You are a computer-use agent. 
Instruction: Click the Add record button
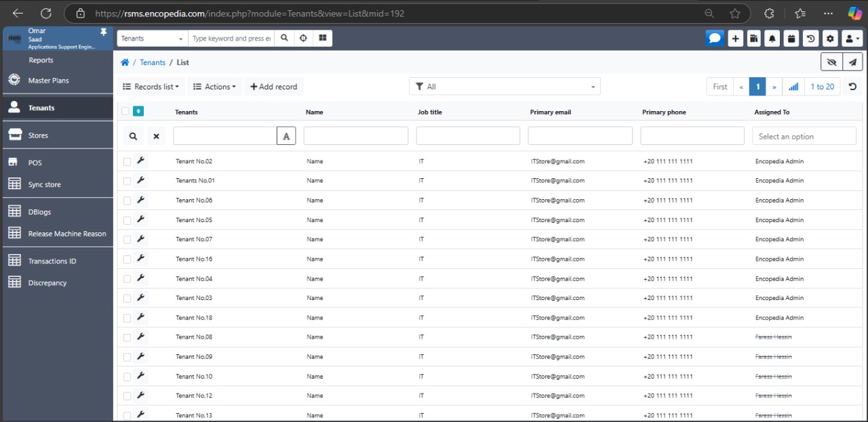(x=274, y=87)
